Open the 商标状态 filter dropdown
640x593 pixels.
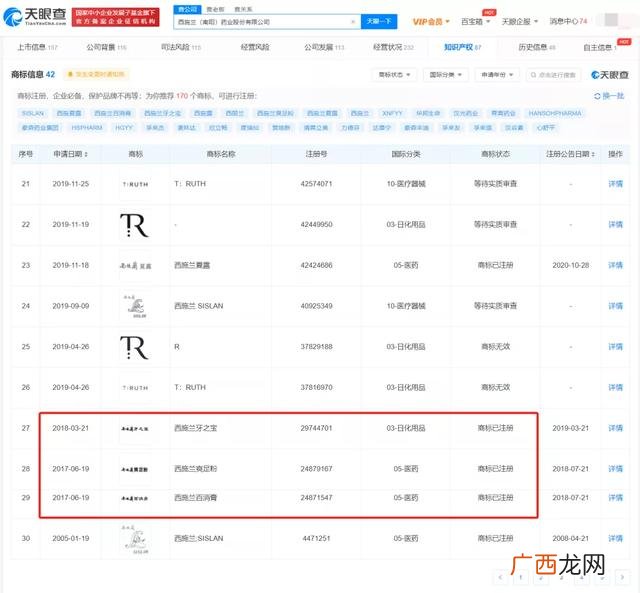point(394,75)
